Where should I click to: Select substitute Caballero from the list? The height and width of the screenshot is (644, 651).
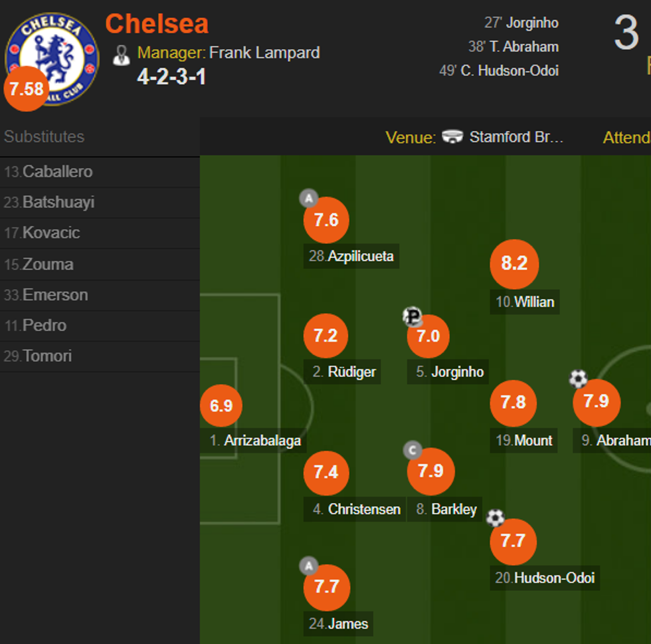coord(57,172)
